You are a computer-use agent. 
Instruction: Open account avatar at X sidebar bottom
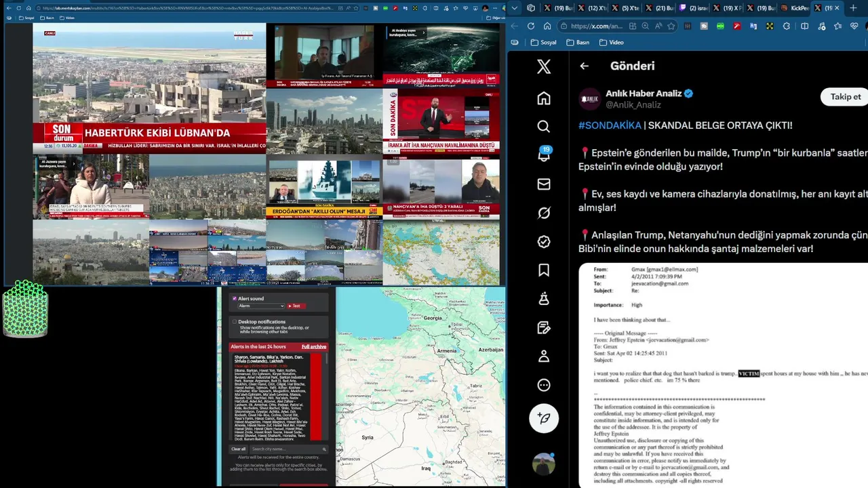pos(544,464)
